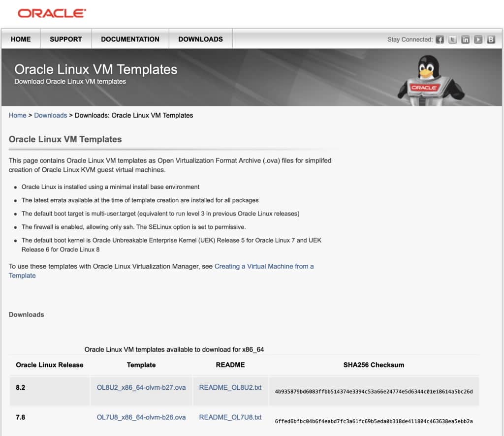Image resolution: width=504 pixels, height=436 pixels.
Task: Select the HOME menu item
Action: point(21,39)
